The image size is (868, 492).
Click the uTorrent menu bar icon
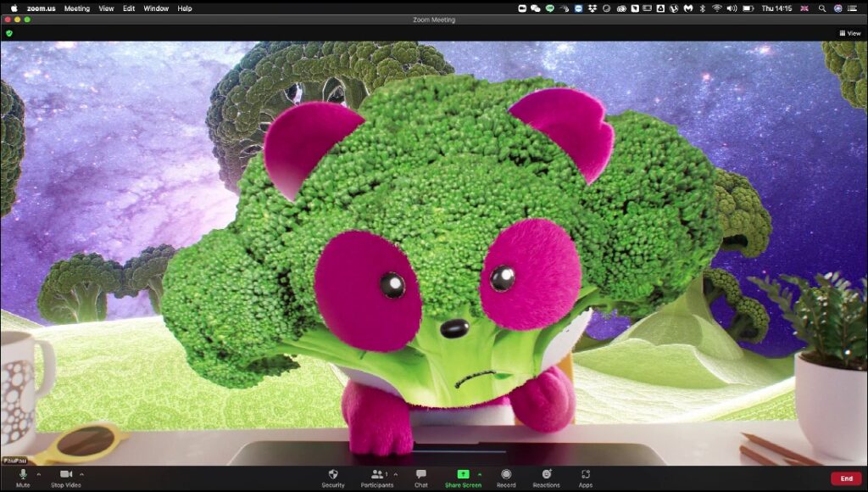[x=674, y=8]
